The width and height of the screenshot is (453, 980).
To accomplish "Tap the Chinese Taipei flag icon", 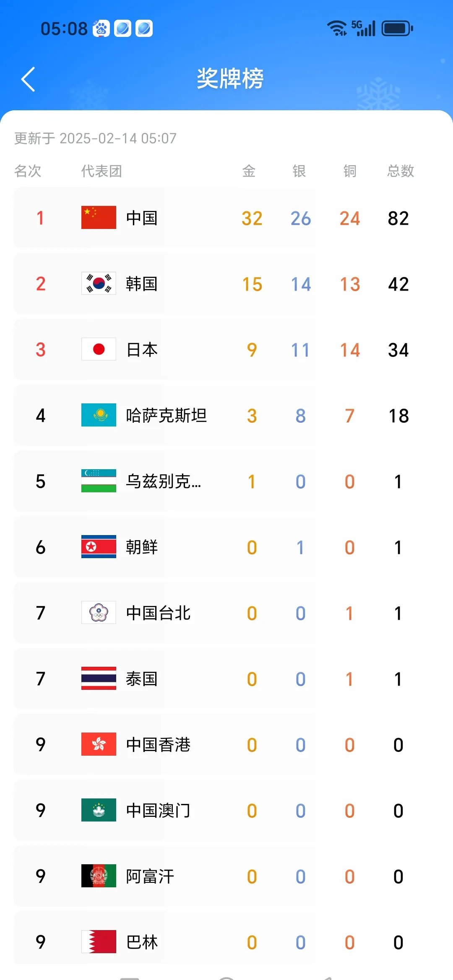I will [x=99, y=613].
